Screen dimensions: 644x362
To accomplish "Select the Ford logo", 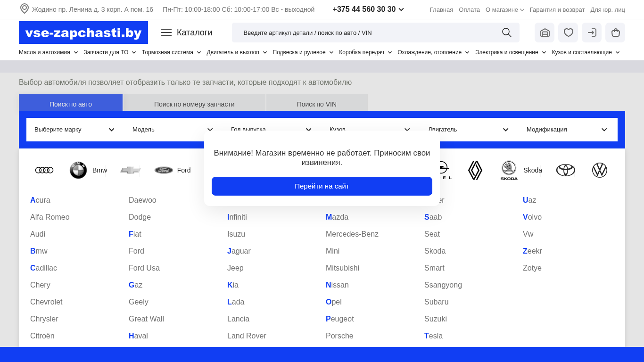I will click(x=164, y=170).
